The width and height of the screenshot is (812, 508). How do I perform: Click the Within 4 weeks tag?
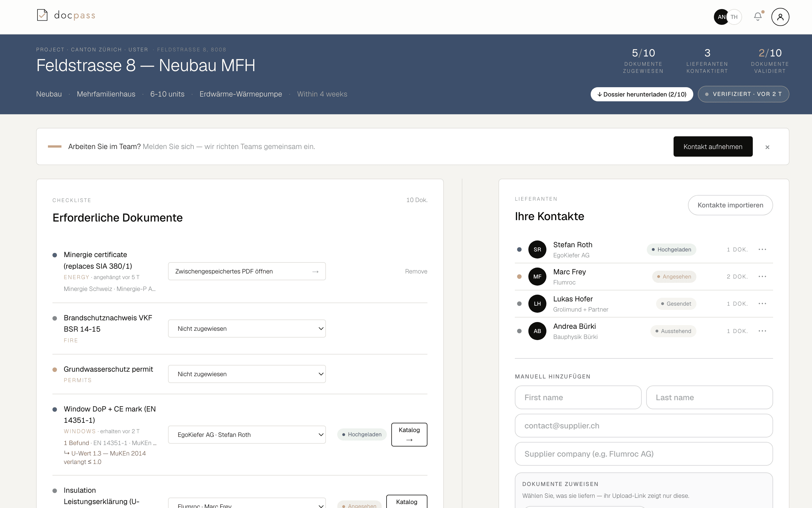[x=322, y=94]
